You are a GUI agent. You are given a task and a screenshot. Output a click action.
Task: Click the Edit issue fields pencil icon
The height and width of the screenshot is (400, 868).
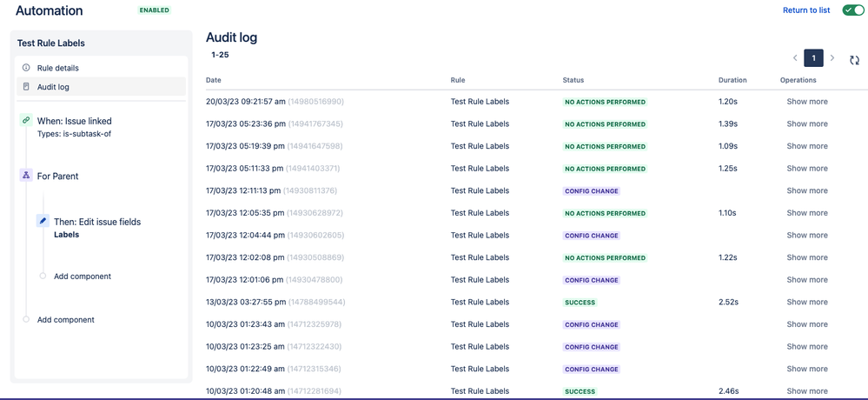(42, 221)
